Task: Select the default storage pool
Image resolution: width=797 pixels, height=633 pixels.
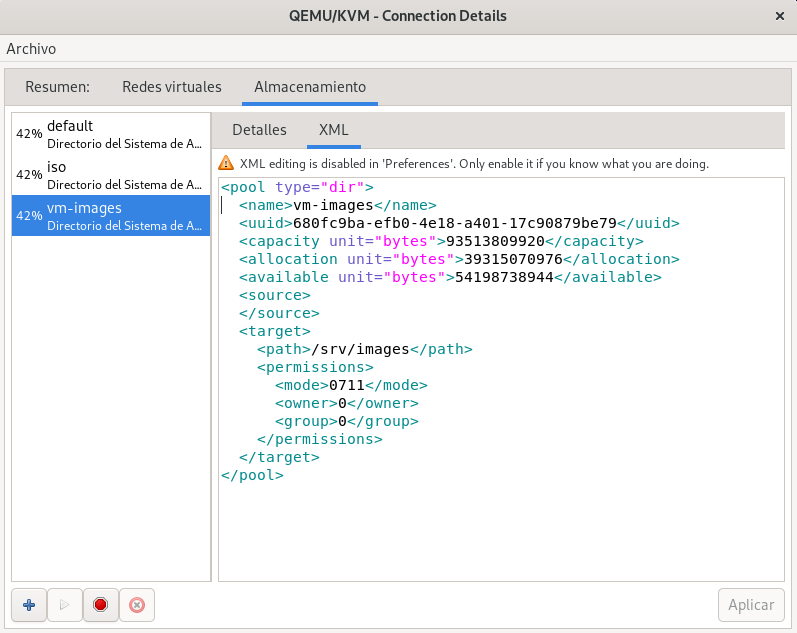Action: [111, 134]
